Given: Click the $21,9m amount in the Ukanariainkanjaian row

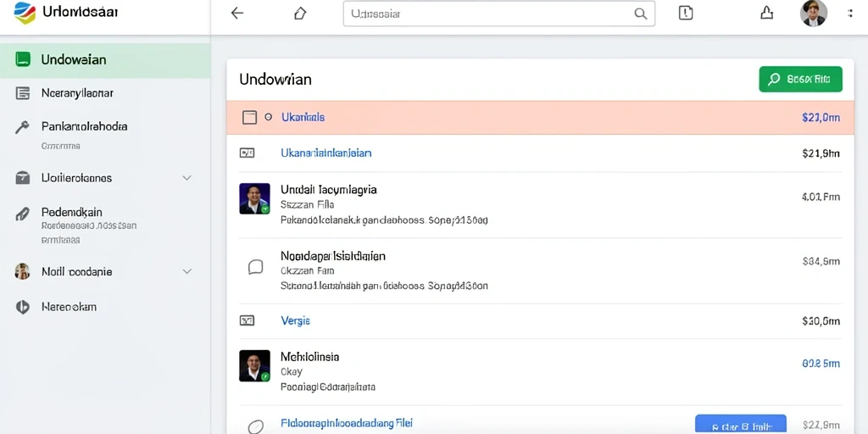Looking at the screenshot, I should coord(821,153).
